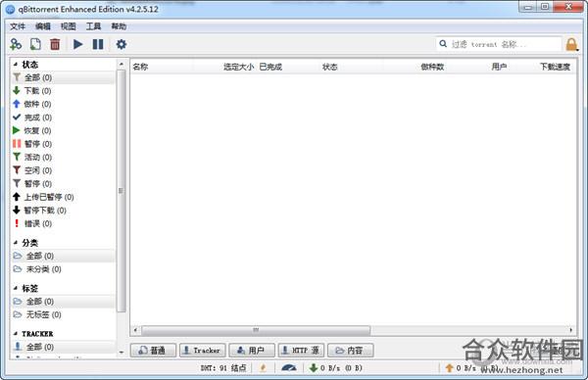The width and height of the screenshot is (588, 380).
Task: Switch to the HTTP 源 tab
Action: [x=301, y=351]
